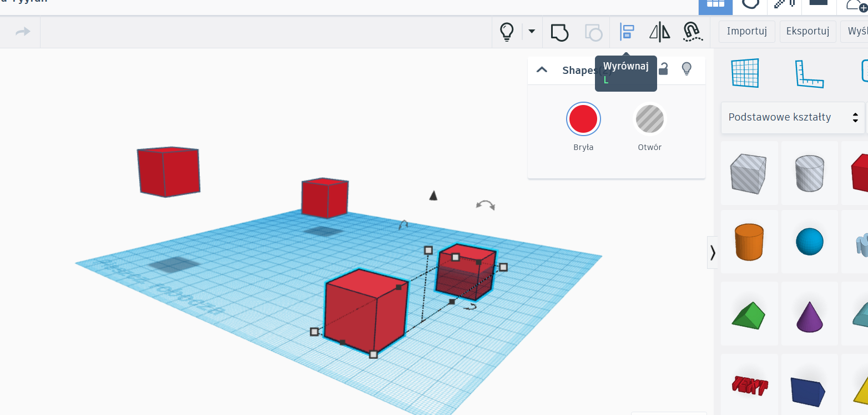This screenshot has height=415, width=868.
Task: Pick the navy blue wedge shape
Action: (x=808, y=391)
